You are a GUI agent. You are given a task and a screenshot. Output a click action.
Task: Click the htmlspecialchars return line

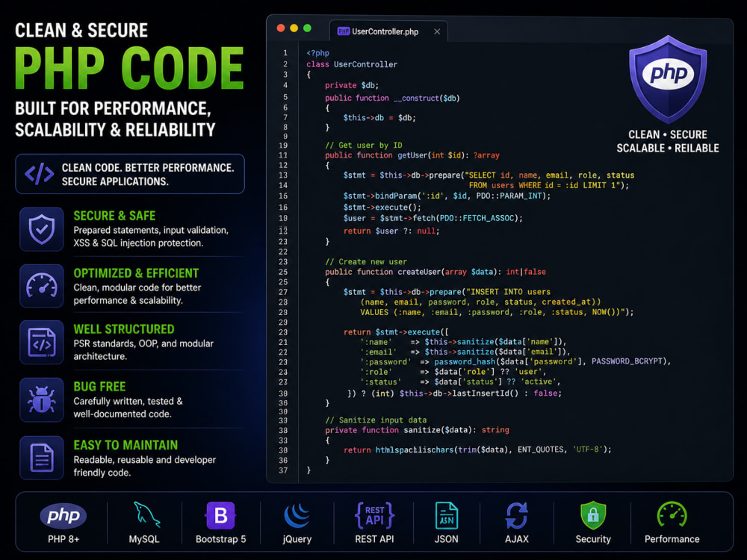point(477,449)
